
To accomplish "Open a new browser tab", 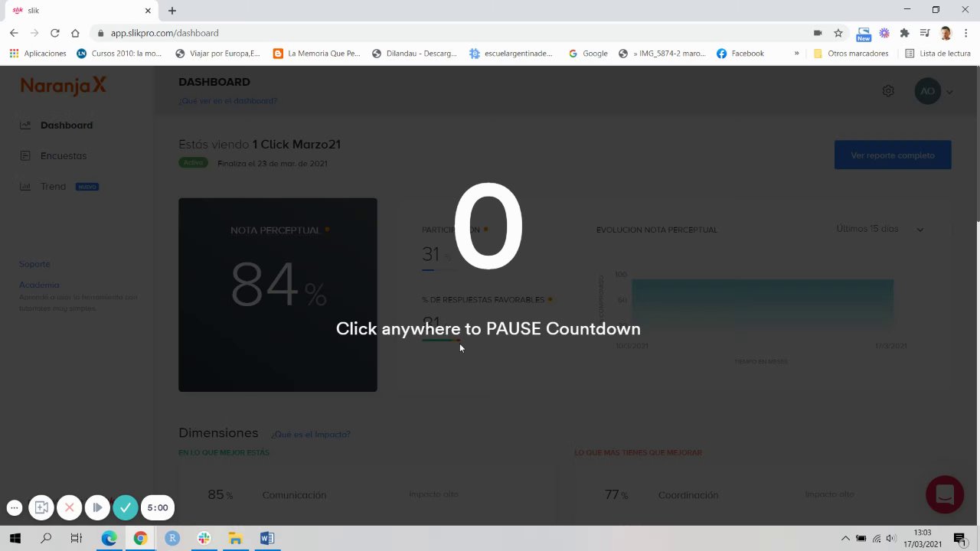I will click(x=172, y=11).
